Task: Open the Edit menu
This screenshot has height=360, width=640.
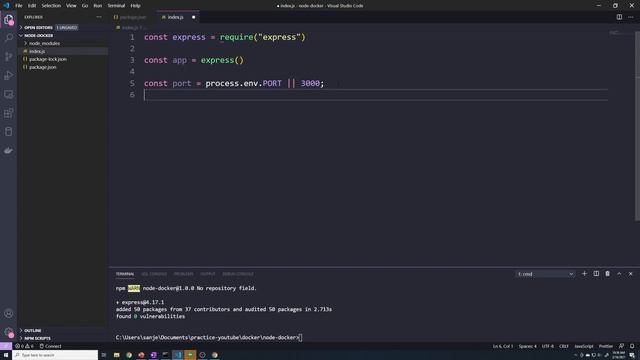Action: point(32,6)
